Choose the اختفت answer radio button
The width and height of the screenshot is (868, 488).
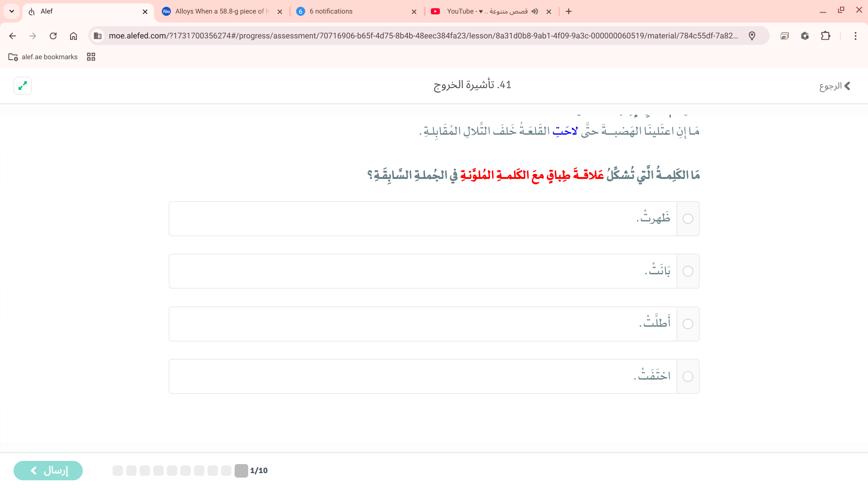point(688,376)
